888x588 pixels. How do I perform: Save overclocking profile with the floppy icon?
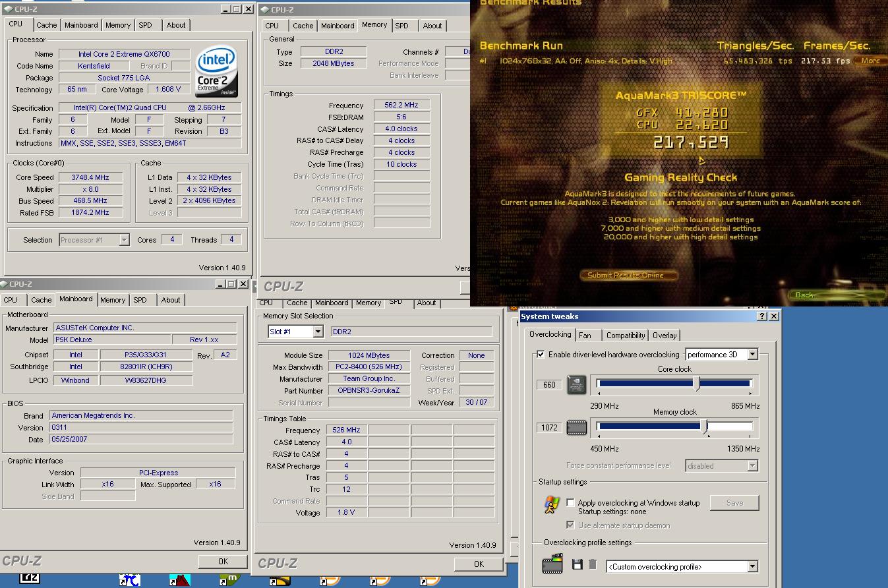pyautogui.click(x=577, y=565)
